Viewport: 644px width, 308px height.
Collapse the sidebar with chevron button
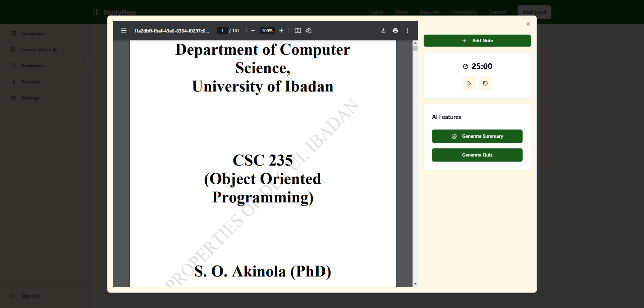tap(85, 60)
